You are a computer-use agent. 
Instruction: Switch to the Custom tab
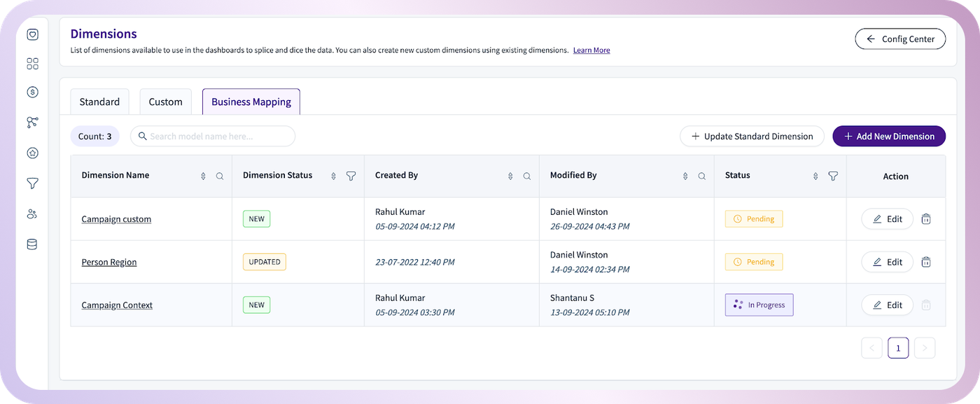[x=166, y=102]
